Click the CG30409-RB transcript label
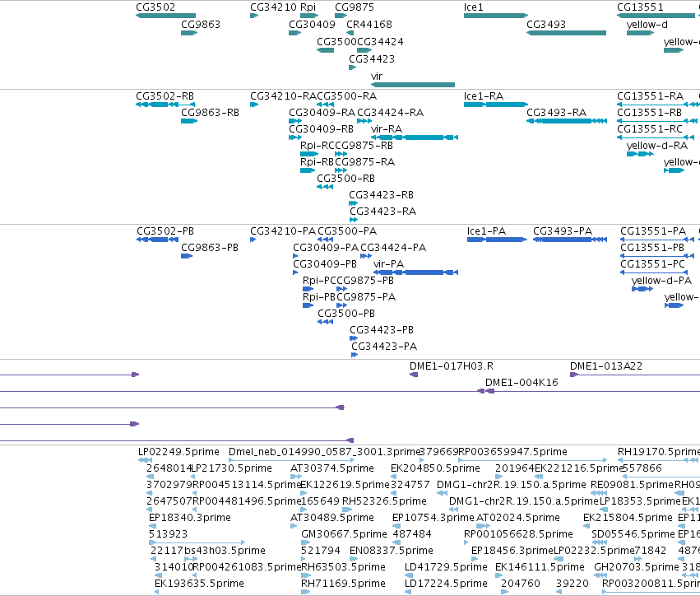 321,129
